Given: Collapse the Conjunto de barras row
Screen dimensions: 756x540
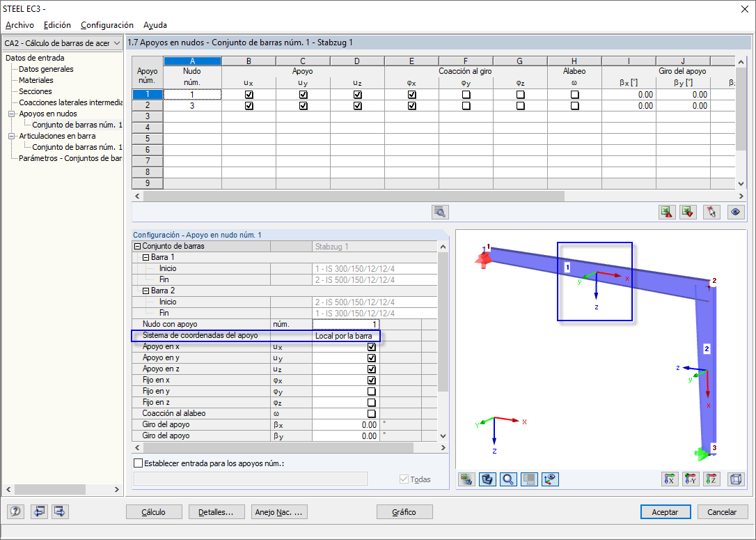Looking at the screenshot, I should point(139,245).
